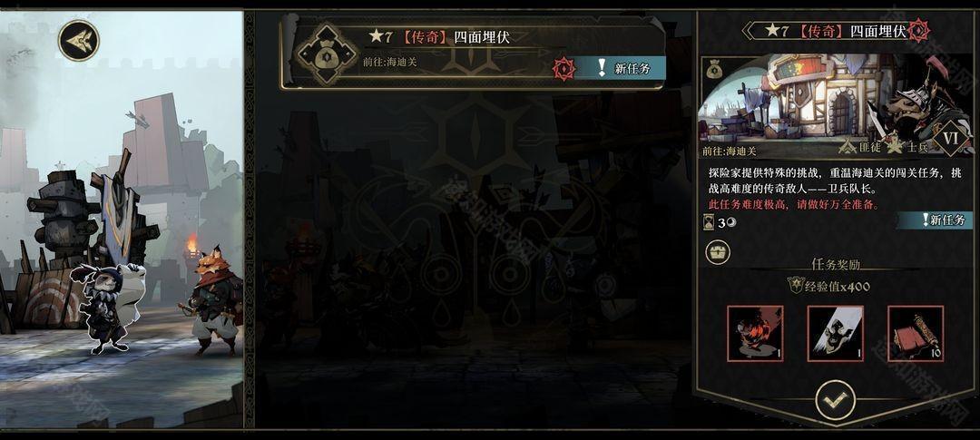
Task: Confirm quest with the checkmark button
Action: click(x=836, y=399)
